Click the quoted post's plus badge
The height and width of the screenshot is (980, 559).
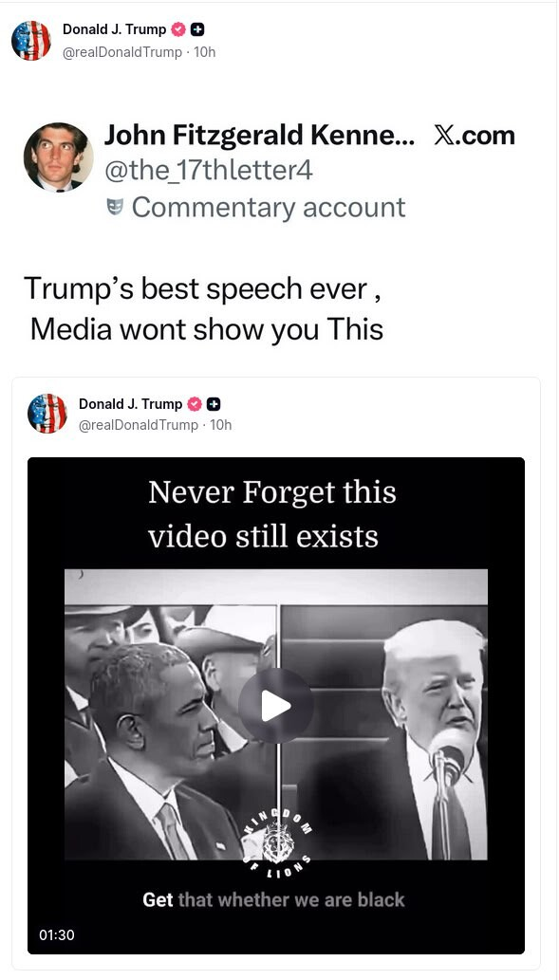coord(214,404)
